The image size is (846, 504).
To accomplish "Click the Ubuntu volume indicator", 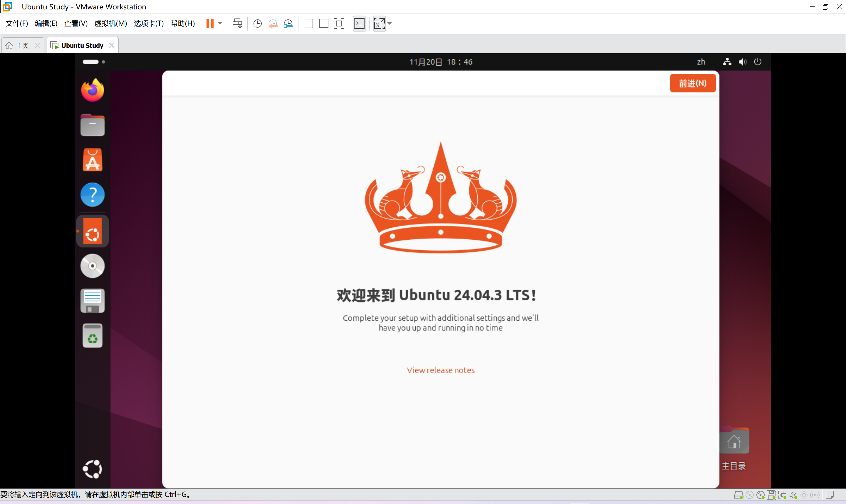I will (x=742, y=62).
